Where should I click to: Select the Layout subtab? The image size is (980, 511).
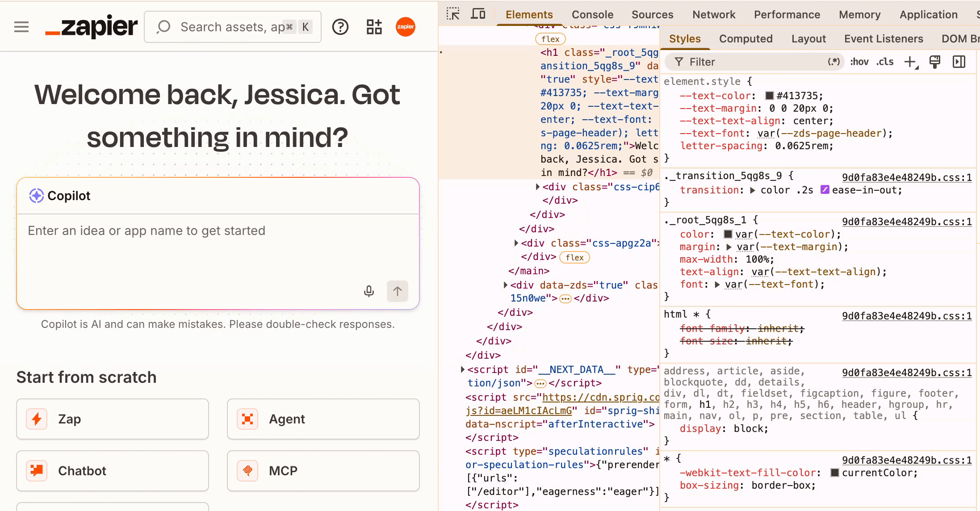[808, 39]
